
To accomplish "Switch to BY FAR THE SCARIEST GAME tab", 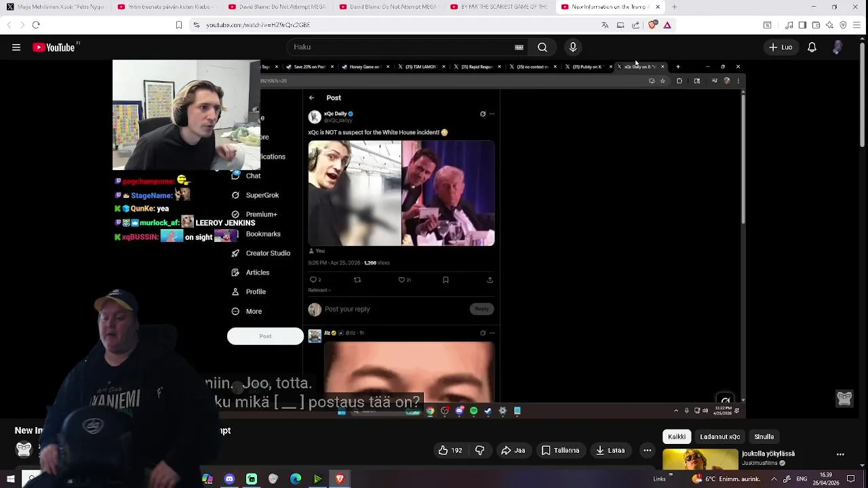I will coord(498,7).
